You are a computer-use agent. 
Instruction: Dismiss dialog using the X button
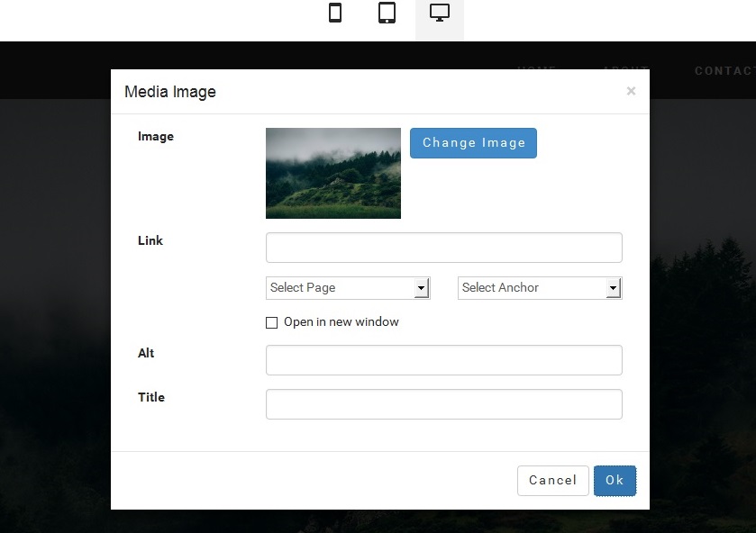[631, 90]
